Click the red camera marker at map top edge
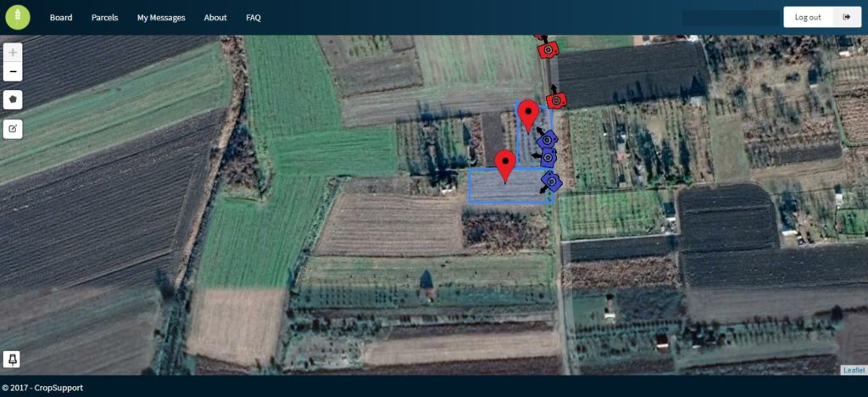 [x=548, y=49]
